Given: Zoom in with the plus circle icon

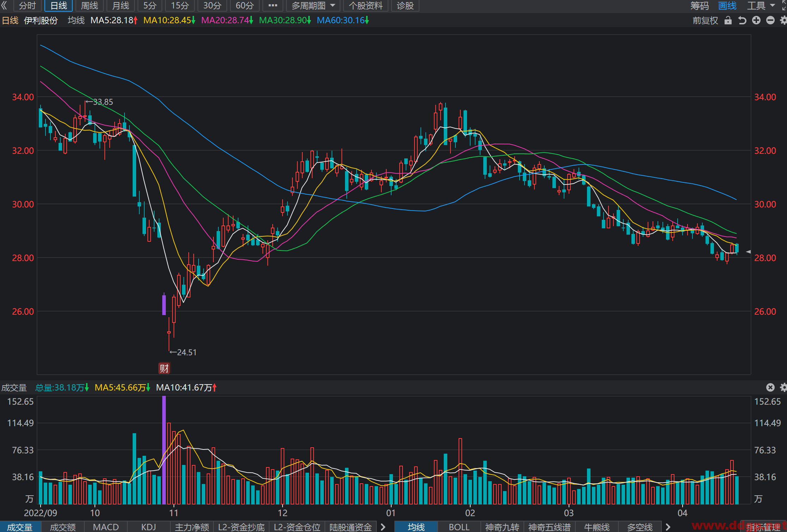Looking at the screenshot, I should pyautogui.click(x=756, y=20).
